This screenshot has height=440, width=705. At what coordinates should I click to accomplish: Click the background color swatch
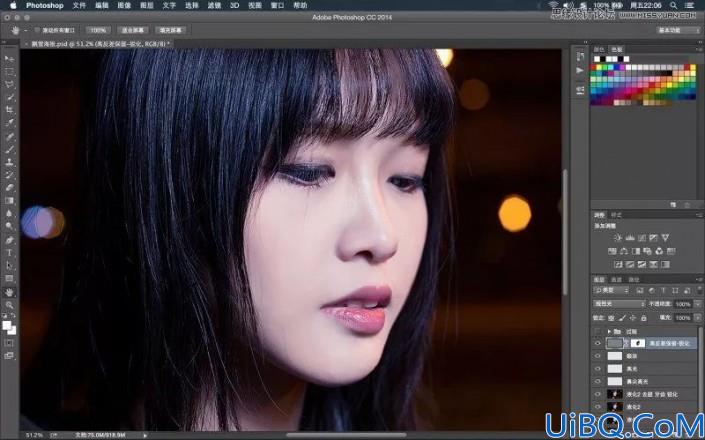pos(13,331)
